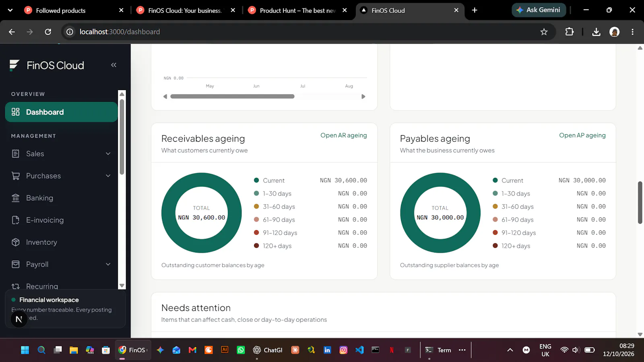Viewport: 644px width, 362px height.
Task: Expand the Sales menu chevron
Action: tap(108, 154)
